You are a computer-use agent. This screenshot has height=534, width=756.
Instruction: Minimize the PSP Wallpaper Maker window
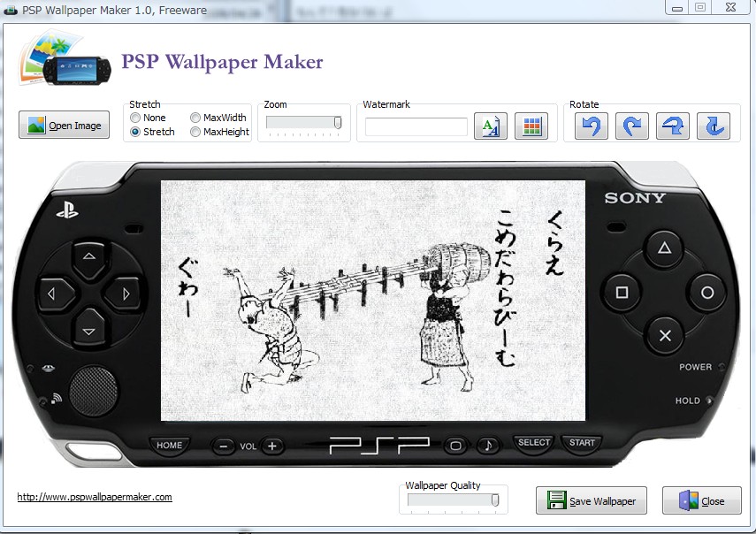click(x=677, y=8)
